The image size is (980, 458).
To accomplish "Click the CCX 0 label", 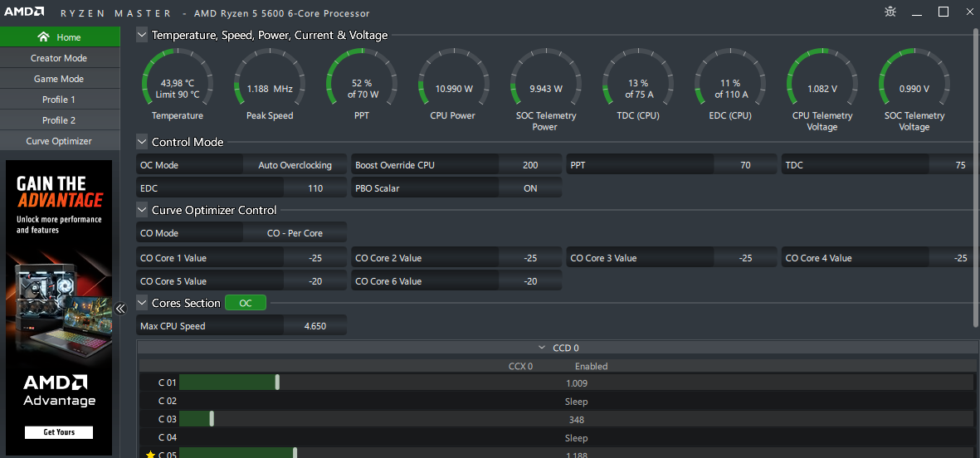I will point(520,366).
